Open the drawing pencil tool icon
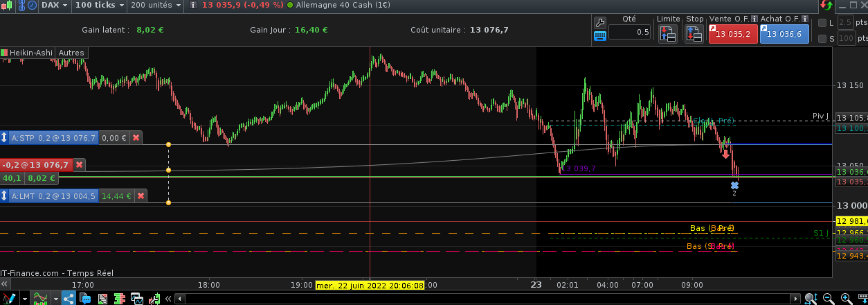 click(x=8, y=299)
